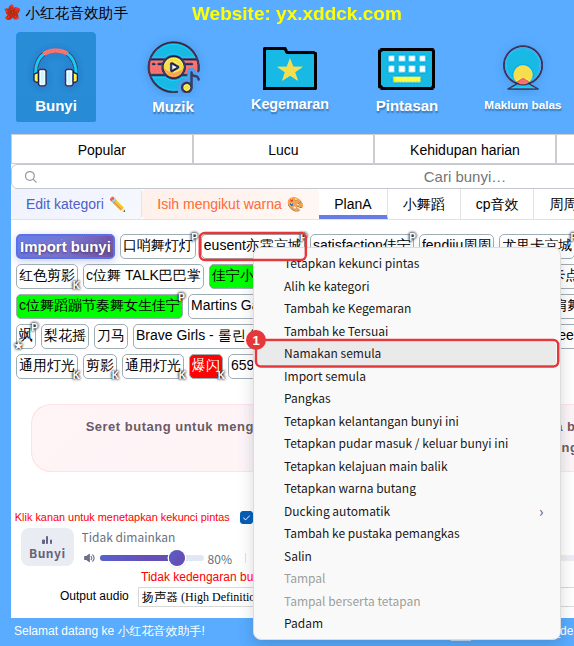Select Tetapkan kelajuan main balik
Viewport: 574px width, 646px height.
408,466
